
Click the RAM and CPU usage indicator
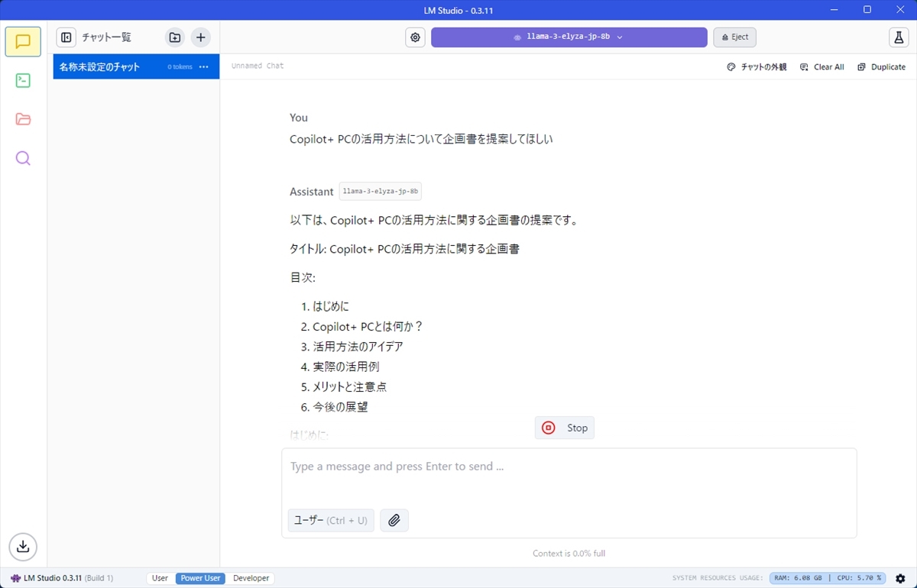828,578
